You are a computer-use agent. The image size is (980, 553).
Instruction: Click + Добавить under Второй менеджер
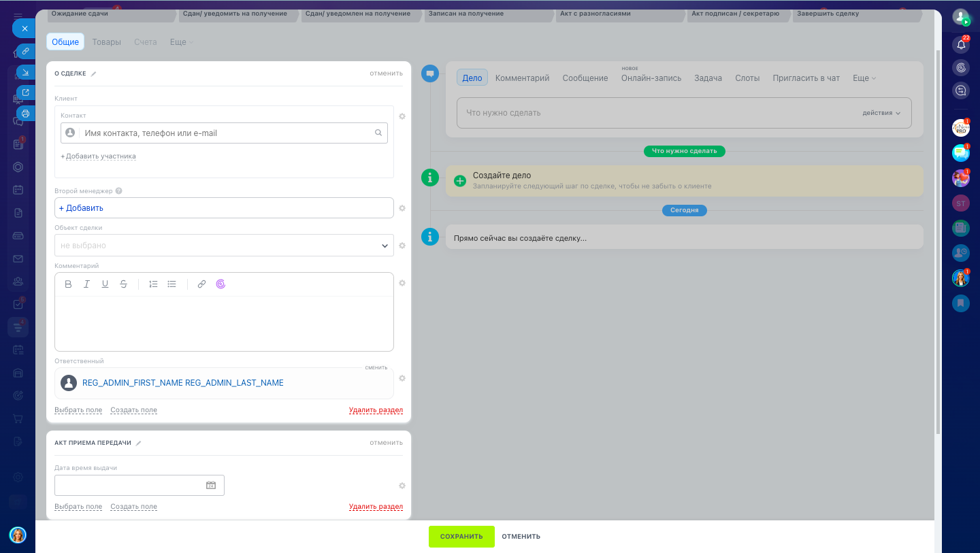[81, 208]
